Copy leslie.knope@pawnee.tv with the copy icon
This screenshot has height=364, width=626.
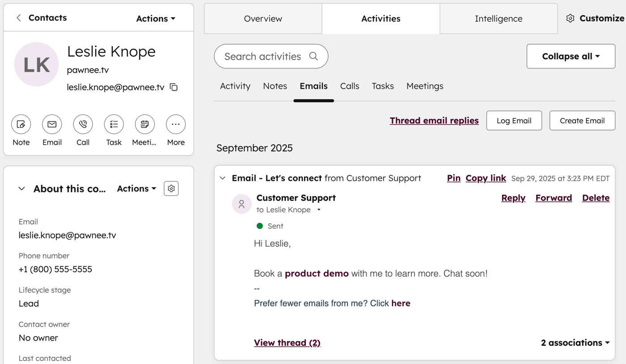point(173,87)
